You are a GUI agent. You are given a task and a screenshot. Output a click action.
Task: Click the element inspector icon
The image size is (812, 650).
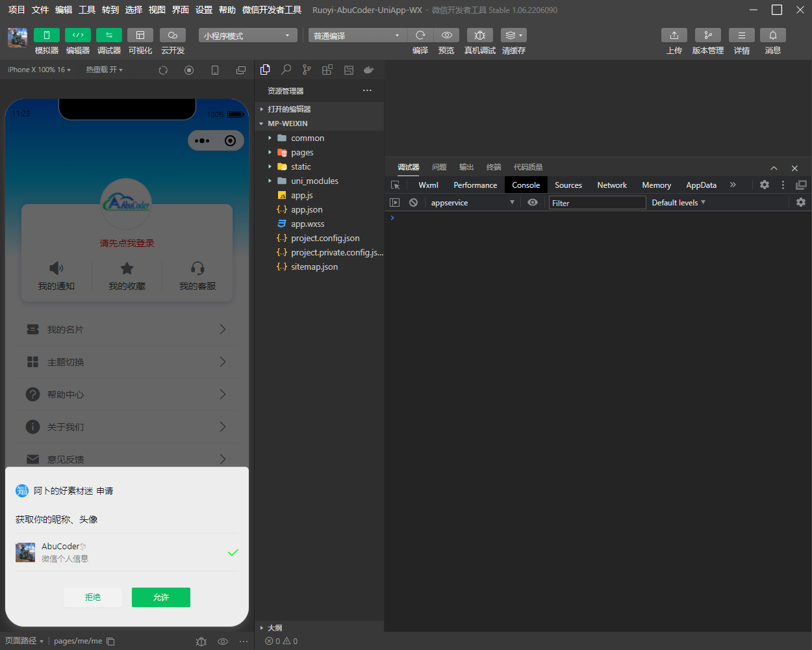(395, 185)
